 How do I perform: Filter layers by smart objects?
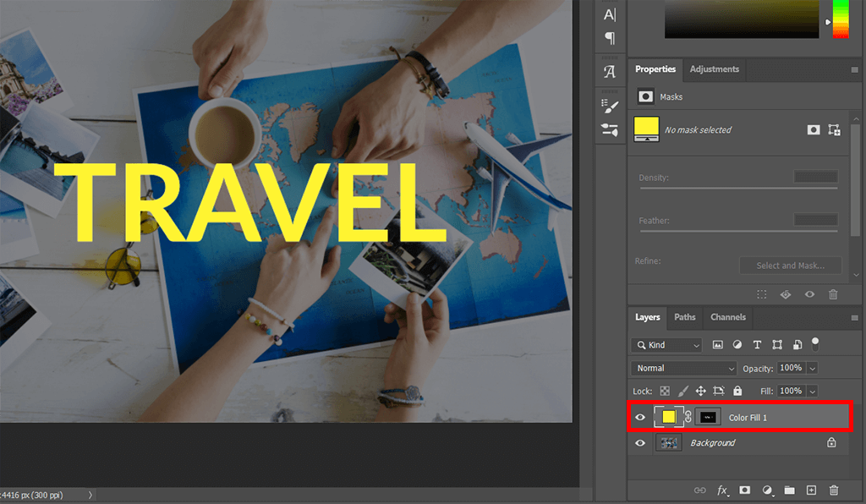797,345
